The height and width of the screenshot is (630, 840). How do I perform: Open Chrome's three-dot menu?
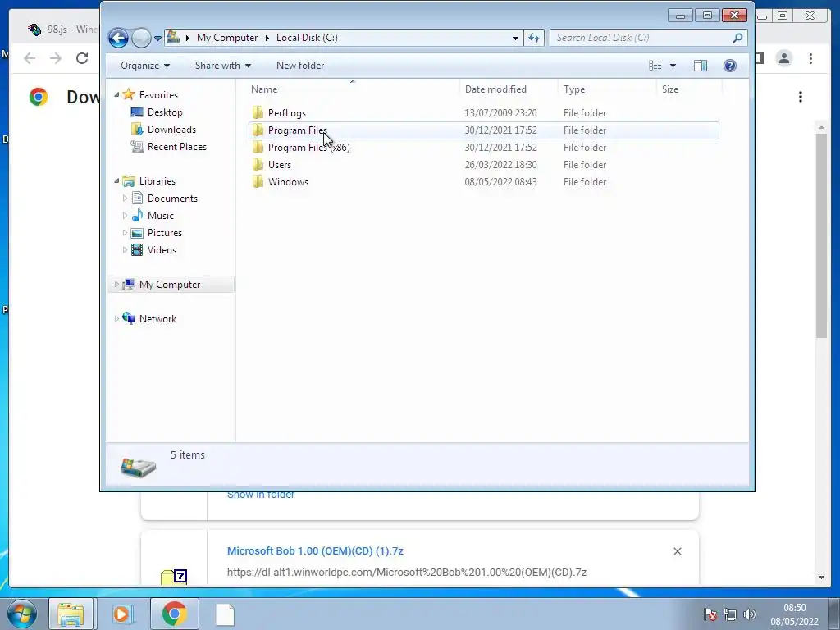pos(810,58)
